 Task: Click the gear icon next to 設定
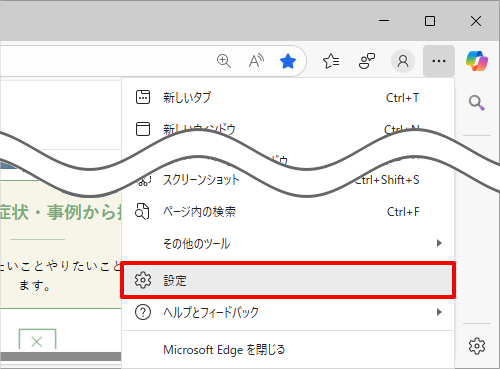coord(143,280)
